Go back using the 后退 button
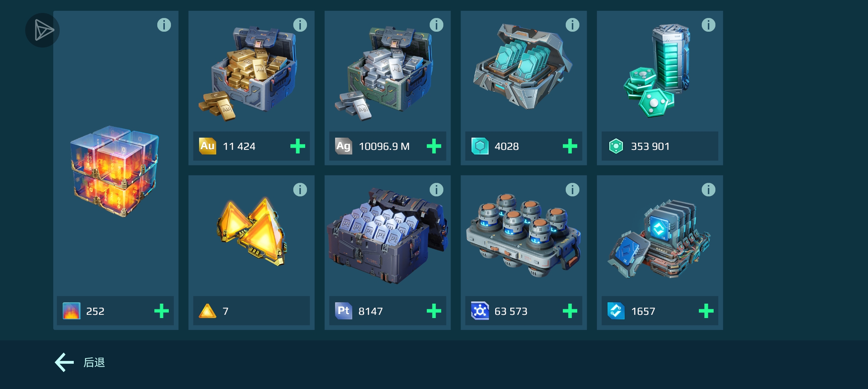The width and height of the screenshot is (868, 389). click(x=80, y=362)
